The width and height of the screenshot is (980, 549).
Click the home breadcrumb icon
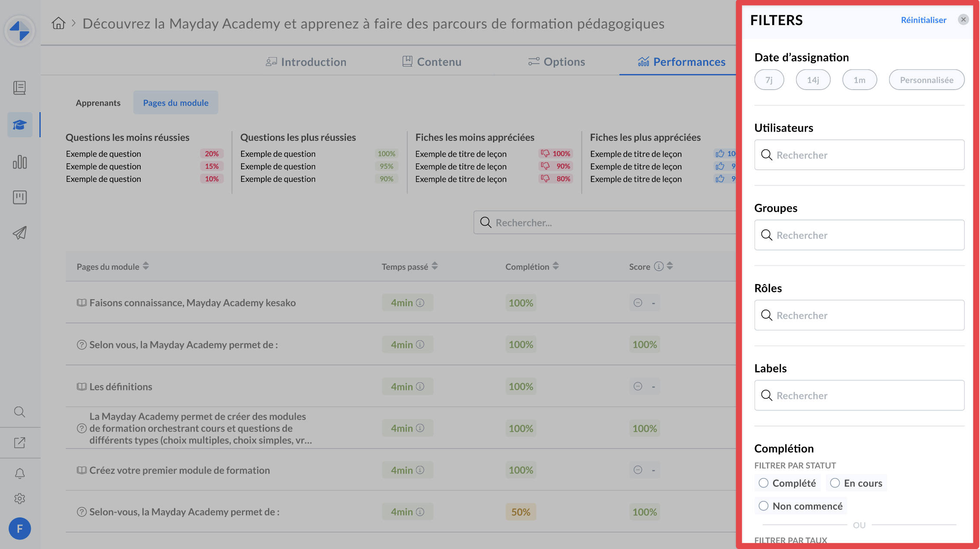pyautogui.click(x=58, y=23)
